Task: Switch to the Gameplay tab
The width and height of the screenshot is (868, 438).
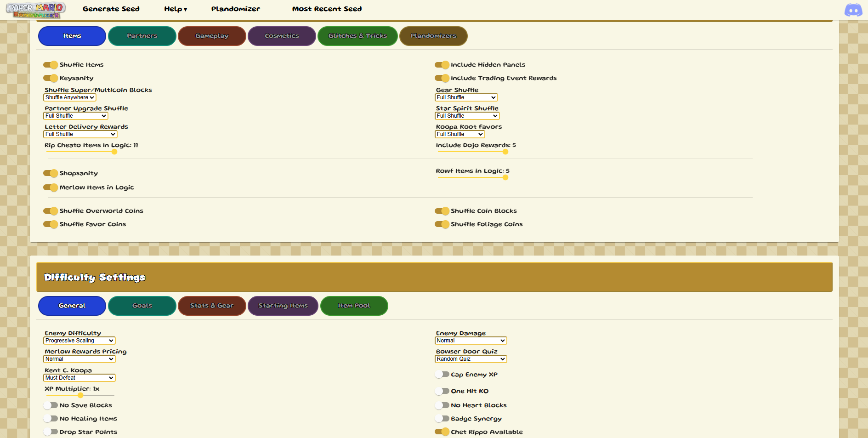Action: [212, 36]
